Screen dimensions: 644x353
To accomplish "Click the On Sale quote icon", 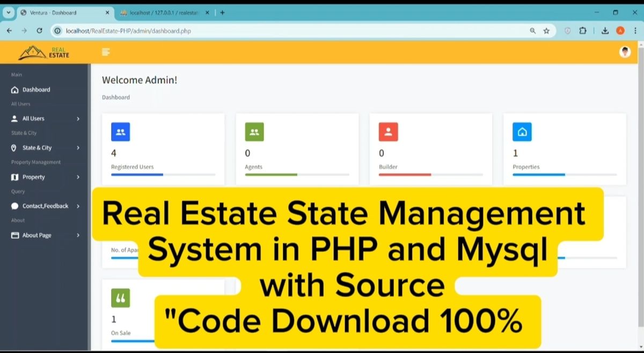I will point(120,298).
